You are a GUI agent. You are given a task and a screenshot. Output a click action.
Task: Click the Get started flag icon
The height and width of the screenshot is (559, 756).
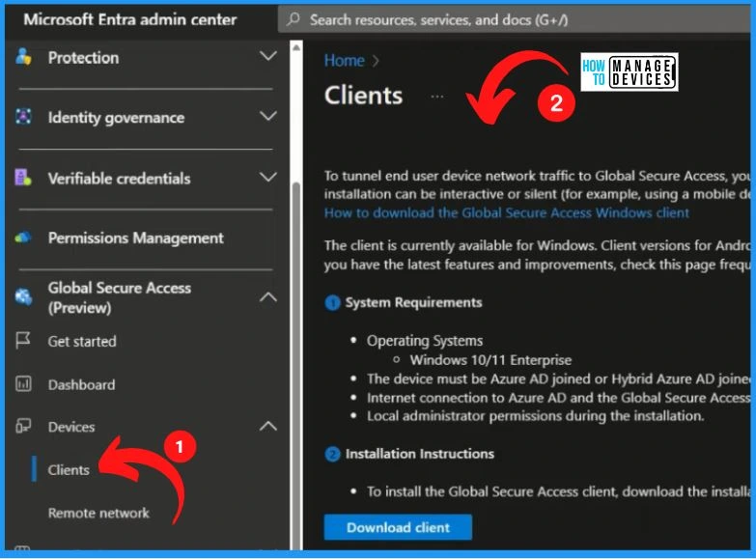(x=22, y=341)
